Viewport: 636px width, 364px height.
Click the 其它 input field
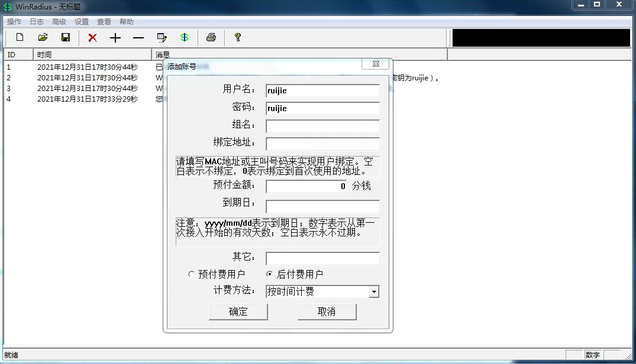[x=322, y=258]
